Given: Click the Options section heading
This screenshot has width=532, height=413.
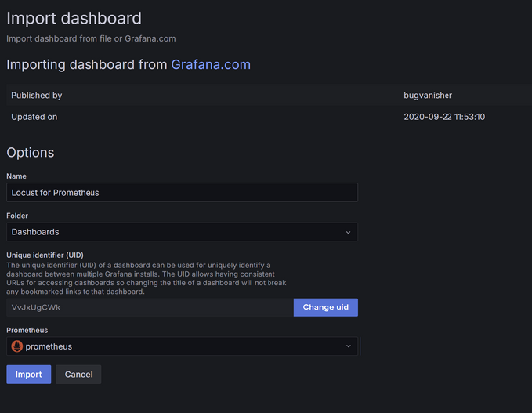Looking at the screenshot, I should point(31,153).
